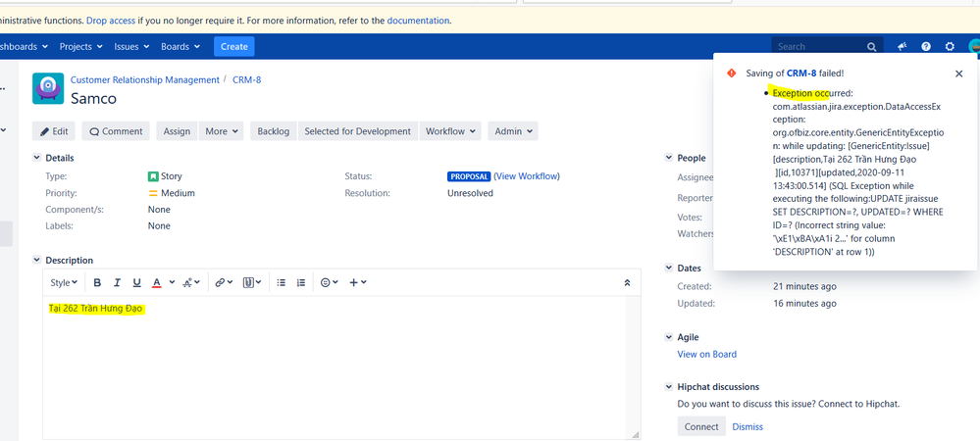980x441 pixels.
Task: Click the Backlog transition button
Action: tap(274, 131)
